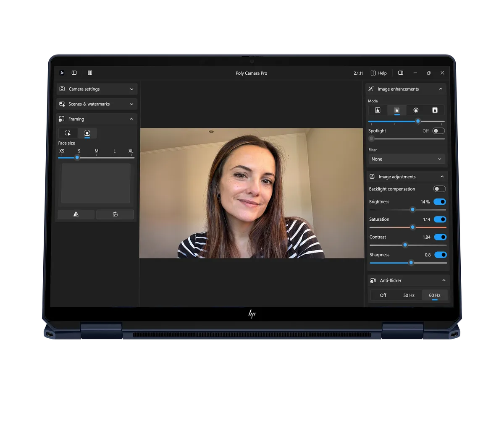Select auto face framing mode icon
This screenshot has height=428, width=504.
click(x=87, y=133)
